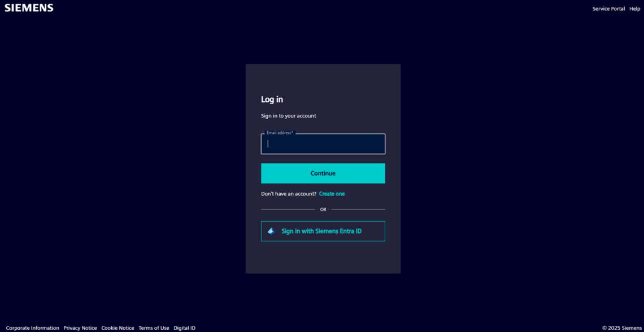Screen dimensions: 644x332
Task: Open Corporate Information in the footer
Action: [32, 328]
